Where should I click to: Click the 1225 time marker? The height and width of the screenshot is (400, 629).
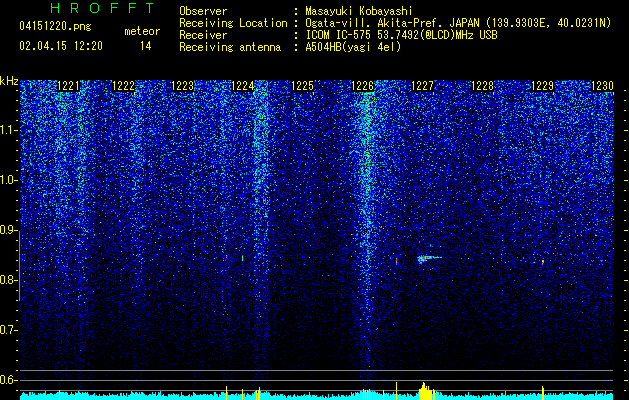pos(302,86)
